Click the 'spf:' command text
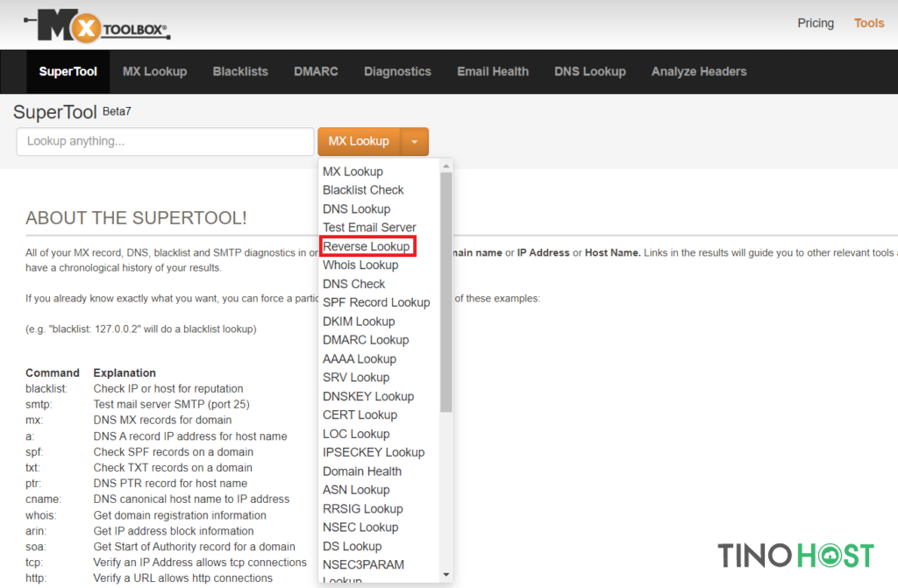This screenshot has height=588, width=898. [34, 452]
